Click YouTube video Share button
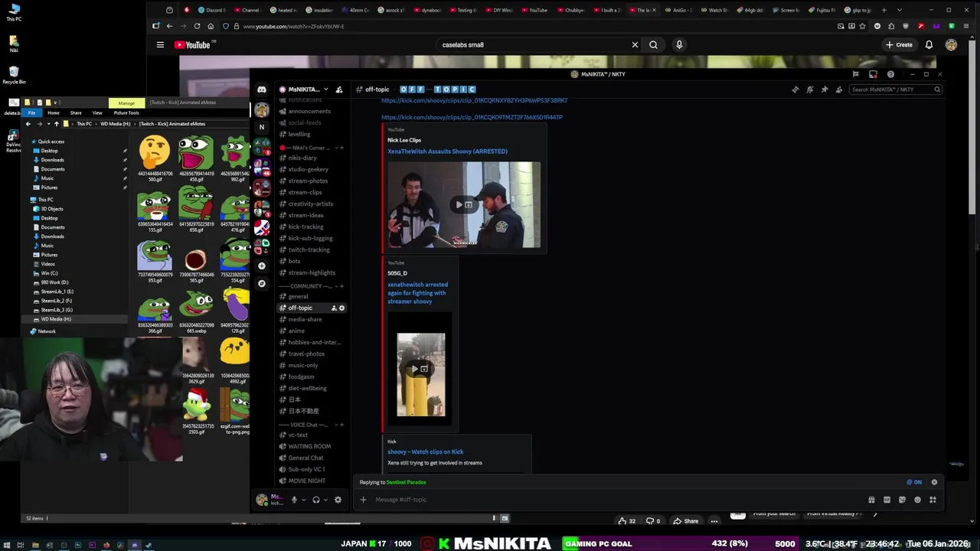The width and height of the screenshot is (980, 551). click(x=685, y=521)
